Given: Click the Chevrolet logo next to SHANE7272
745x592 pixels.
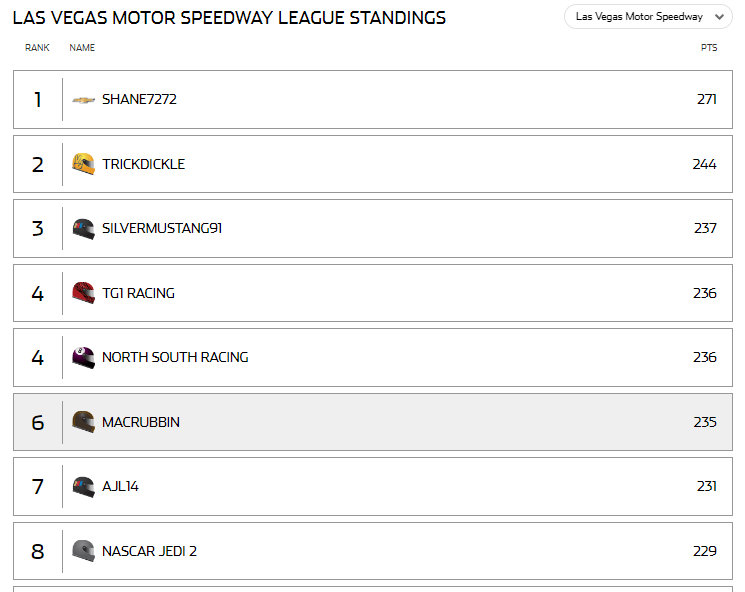Looking at the screenshot, I should point(84,100).
